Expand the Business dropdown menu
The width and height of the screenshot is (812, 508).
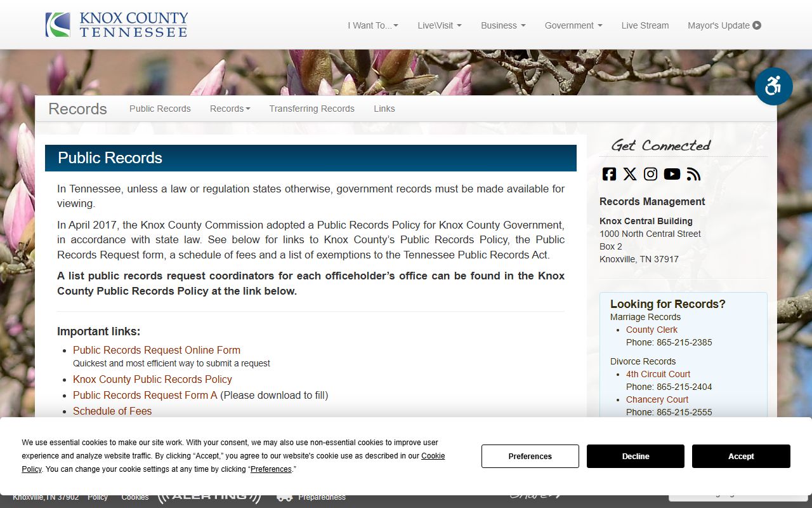coord(503,25)
